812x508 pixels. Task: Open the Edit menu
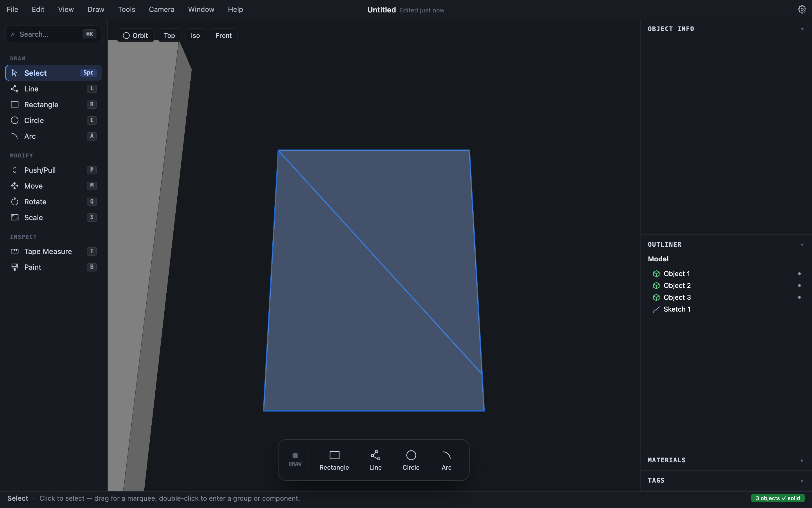(38, 9)
